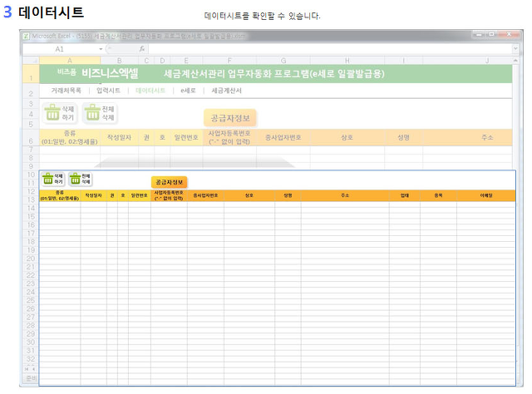This screenshot has width=532, height=394.
Task: Select column I header
Action: point(403,61)
